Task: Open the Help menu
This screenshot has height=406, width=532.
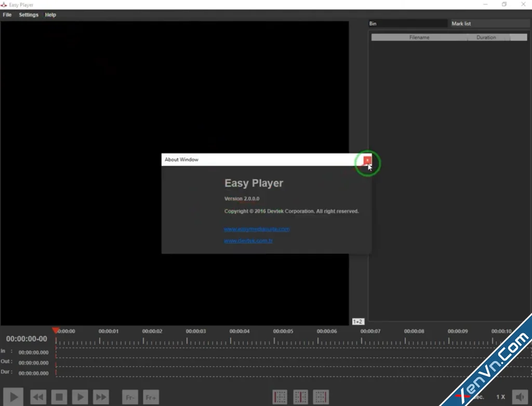Action: [x=50, y=15]
